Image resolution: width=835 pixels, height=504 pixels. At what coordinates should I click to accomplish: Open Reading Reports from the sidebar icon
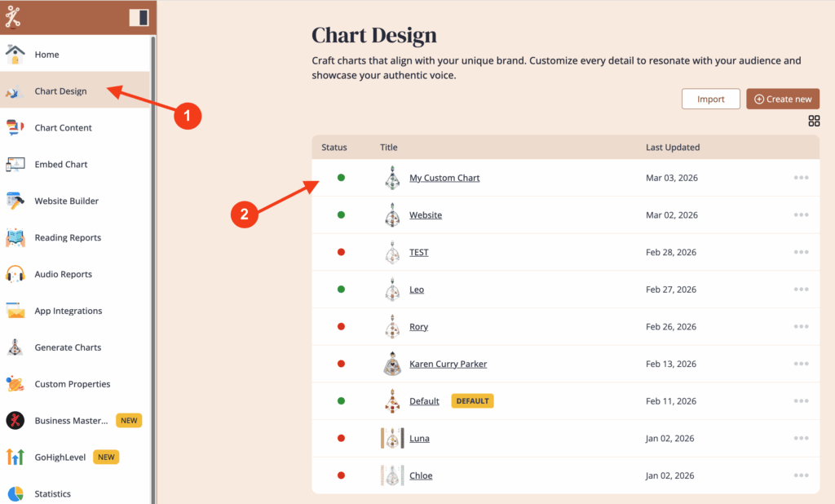[15, 238]
